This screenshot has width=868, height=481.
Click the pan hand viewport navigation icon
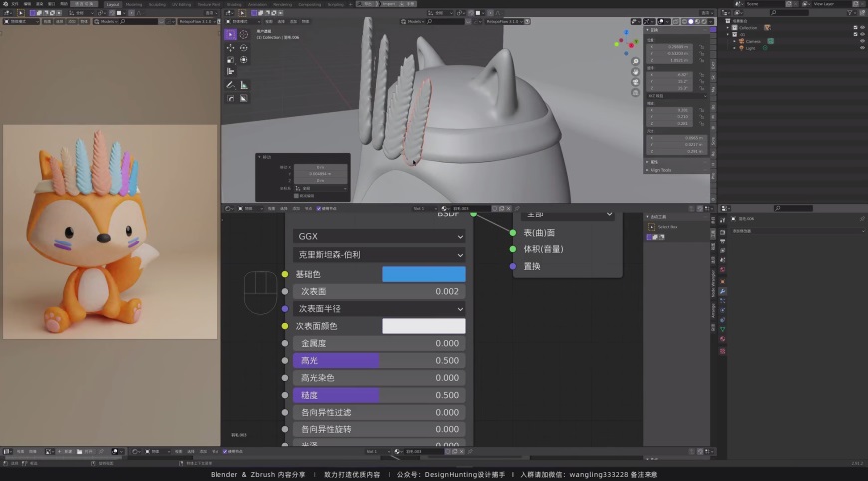[x=635, y=72]
